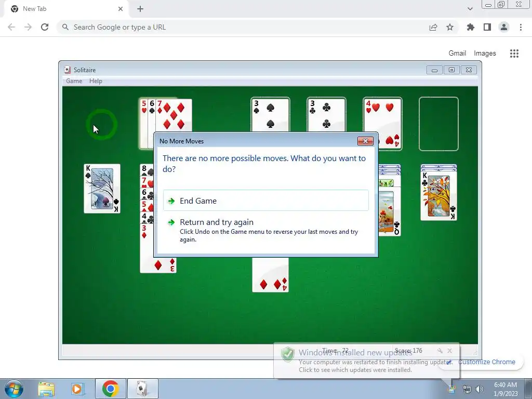Screen dimensions: 532x399
Task: Close the Solitaire window
Action: point(469,70)
